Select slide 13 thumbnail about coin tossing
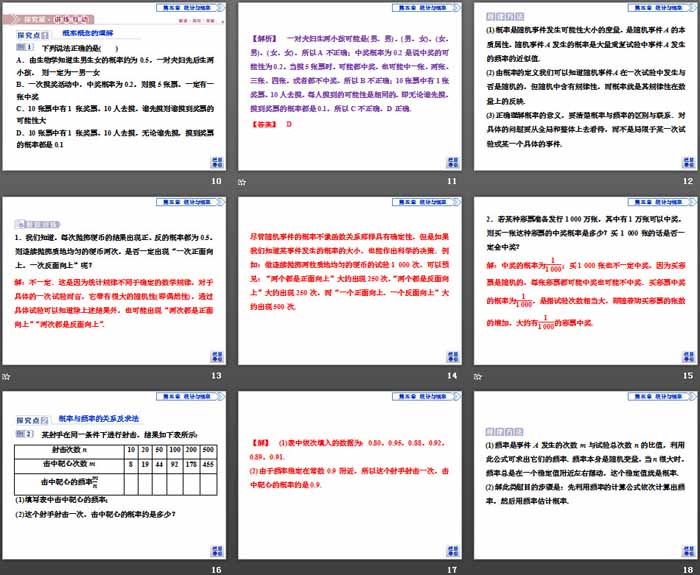This screenshot has width=700, height=575. tap(114, 281)
